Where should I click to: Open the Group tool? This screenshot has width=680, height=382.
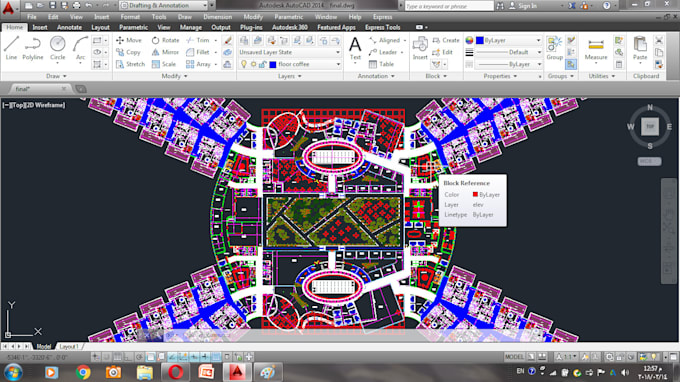click(554, 48)
